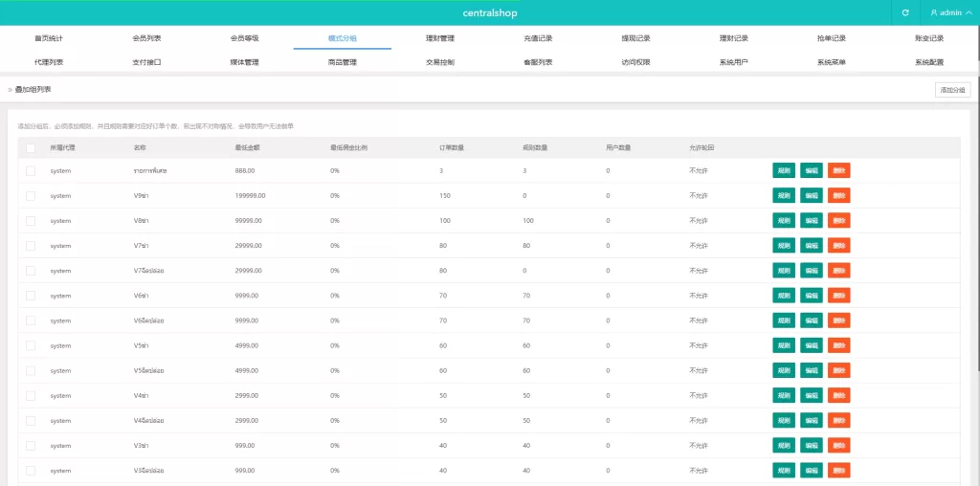Open the 提现记录 tab
Image resolution: width=980 pixels, height=486 pixels.
click(635, 38)
